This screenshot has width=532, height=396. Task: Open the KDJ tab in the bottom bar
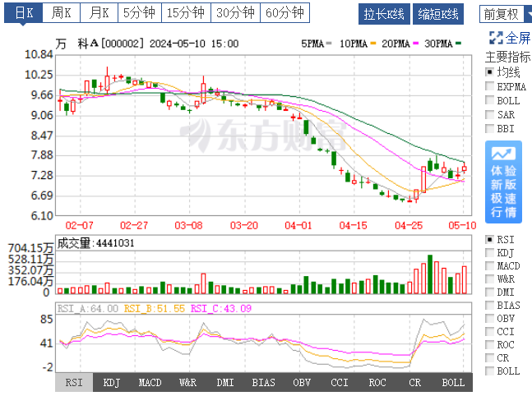[x=112, y=382]
